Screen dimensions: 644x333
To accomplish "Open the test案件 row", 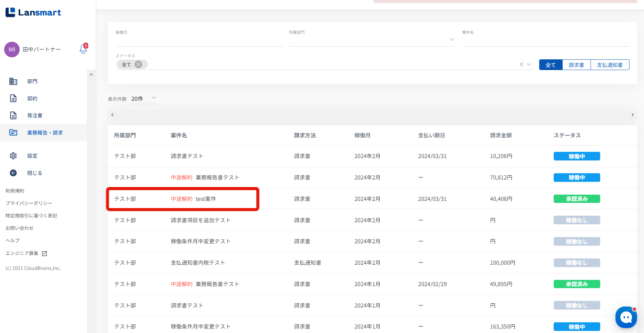I will (372, 199).
